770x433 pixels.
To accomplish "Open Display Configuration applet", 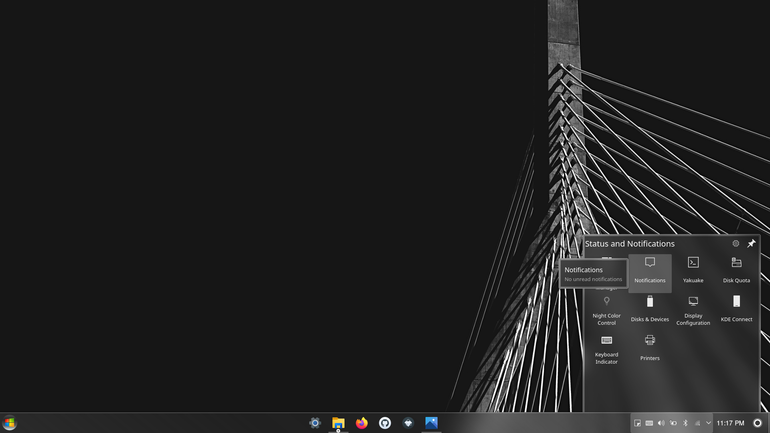I will [693, 311].
